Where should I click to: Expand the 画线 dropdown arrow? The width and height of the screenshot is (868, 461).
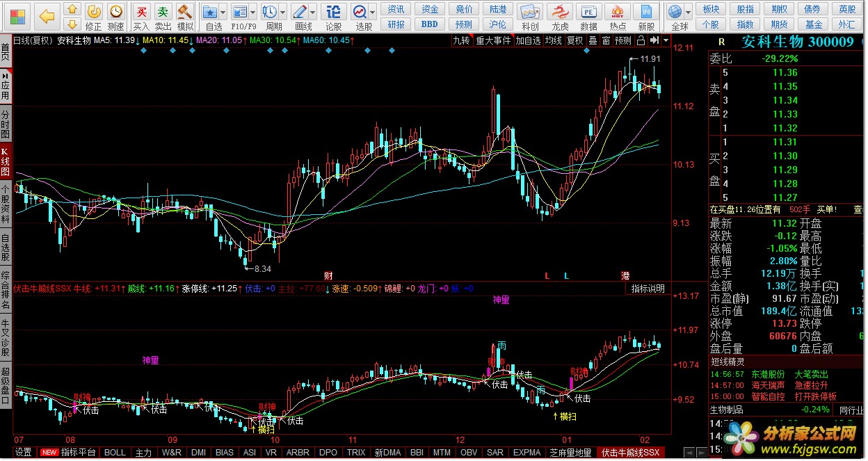point(313,13)
